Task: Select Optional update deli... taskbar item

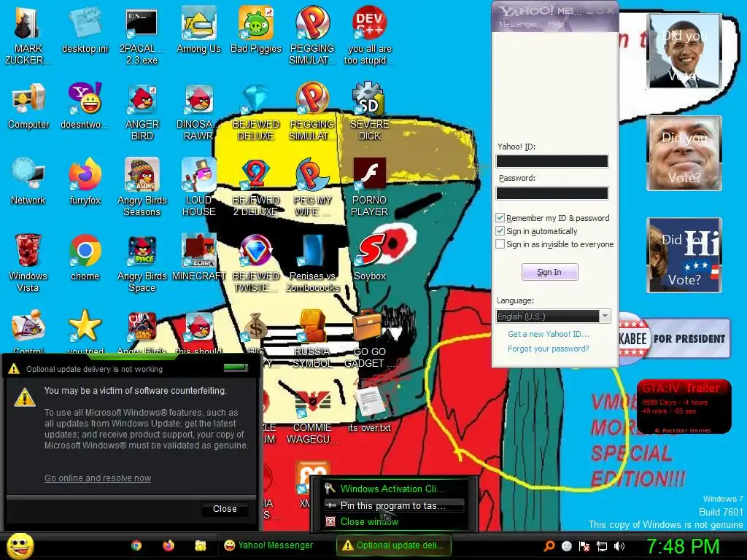Action: (x=393, y=545)
